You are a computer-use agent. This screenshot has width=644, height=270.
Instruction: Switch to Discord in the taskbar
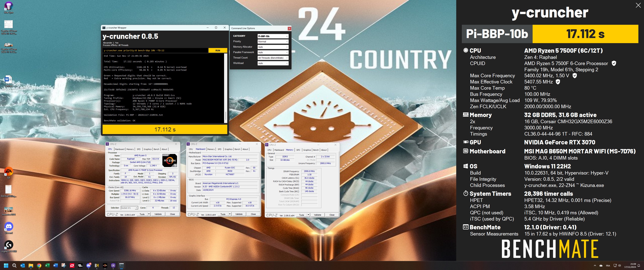89,265
